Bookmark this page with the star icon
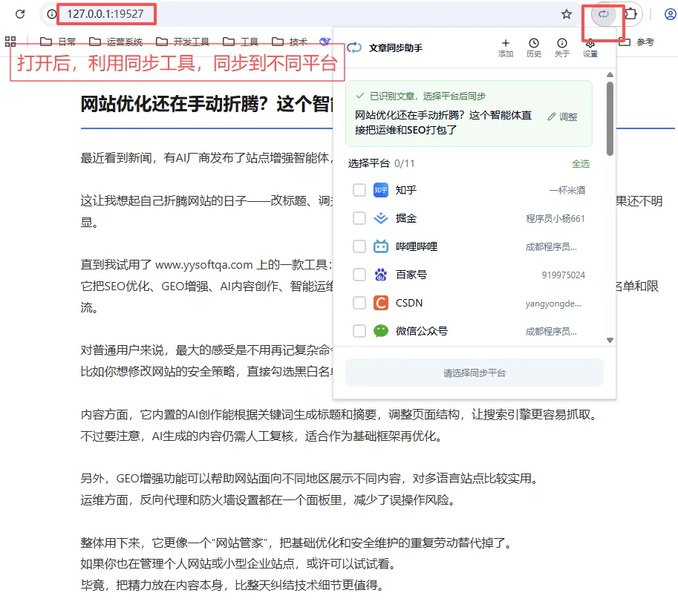This screenshot has width=678, height=616. coord(567,14)
